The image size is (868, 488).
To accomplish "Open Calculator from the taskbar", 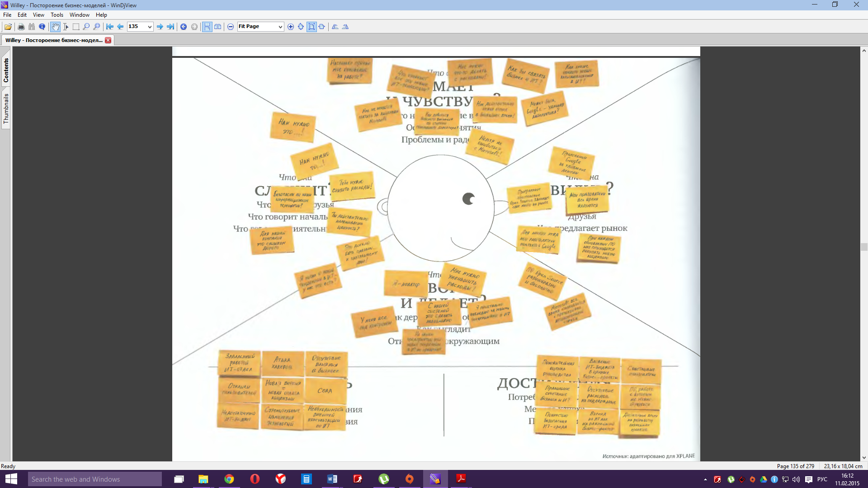I will click(x=307, y=479).
